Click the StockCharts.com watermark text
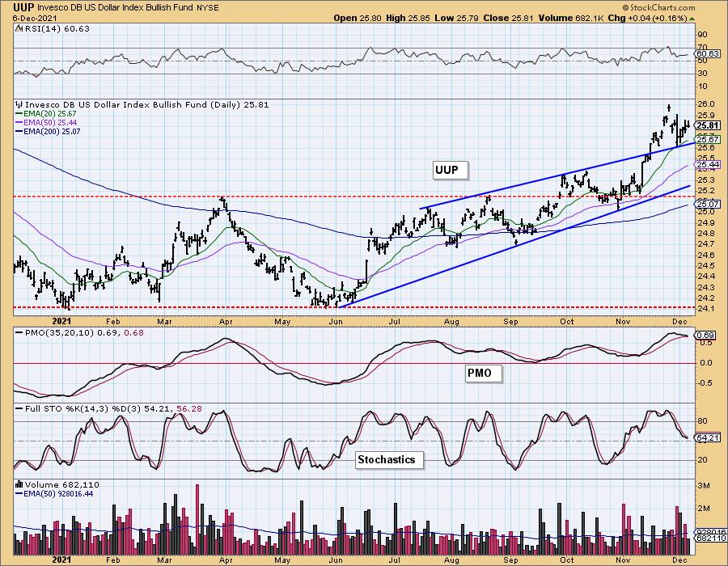728x566 pixels. click(x=661, y=7)
